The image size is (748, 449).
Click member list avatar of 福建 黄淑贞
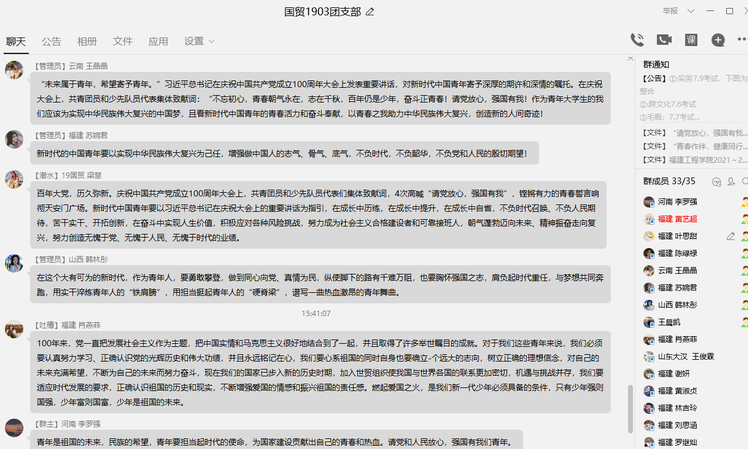tap(649, 391)
